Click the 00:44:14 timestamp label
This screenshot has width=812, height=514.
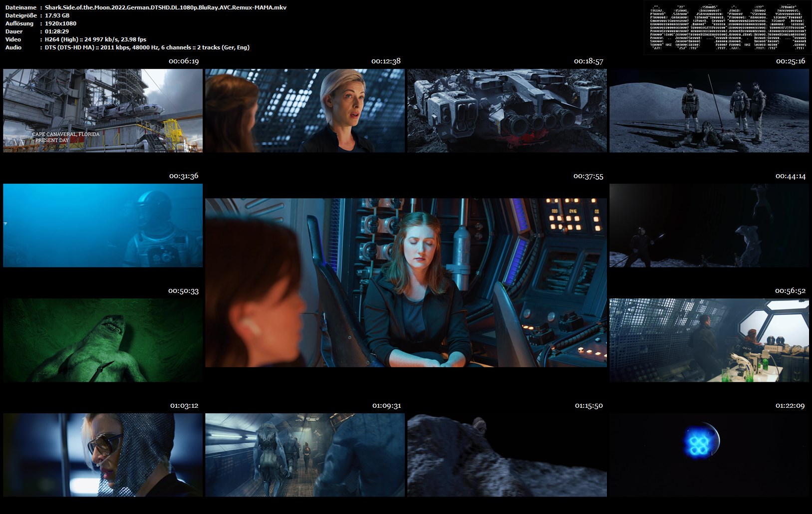(x=790, y=176)
